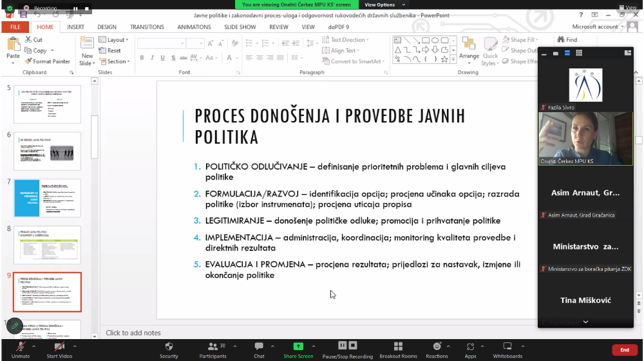The height and width of the screenshot is (361, 644).
Task: Toggle text shadow formatting
Action: [173, 57]
